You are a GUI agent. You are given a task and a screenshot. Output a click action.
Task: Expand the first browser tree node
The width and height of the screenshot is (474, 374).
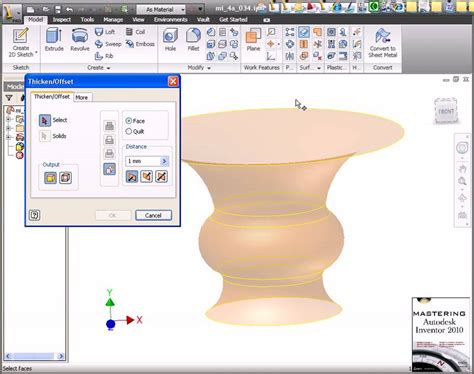coord(9,119)
